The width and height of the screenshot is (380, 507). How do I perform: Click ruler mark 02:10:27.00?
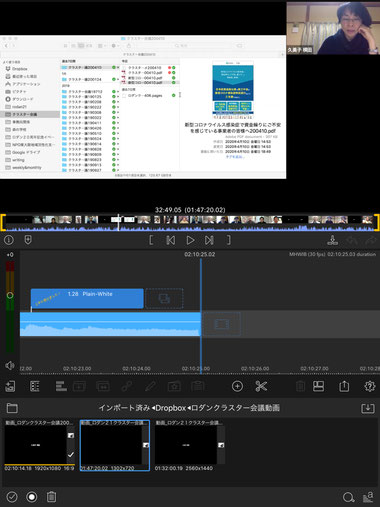point(314,369)
